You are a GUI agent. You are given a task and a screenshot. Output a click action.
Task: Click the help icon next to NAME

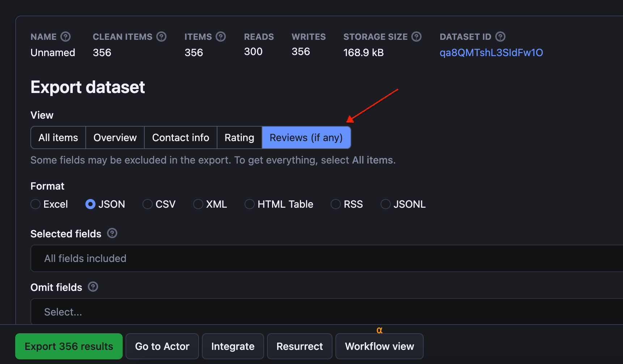click(65, 37)
